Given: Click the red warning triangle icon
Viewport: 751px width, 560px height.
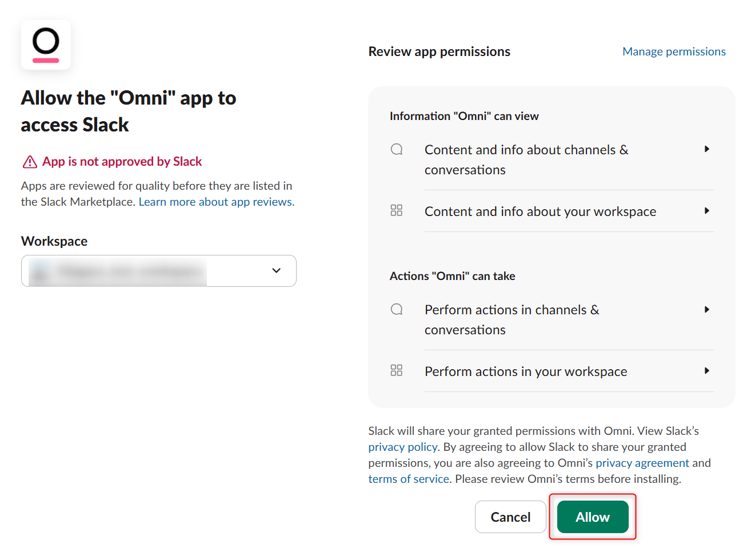Looking at the screenshot, I should [x=30, y=162].
